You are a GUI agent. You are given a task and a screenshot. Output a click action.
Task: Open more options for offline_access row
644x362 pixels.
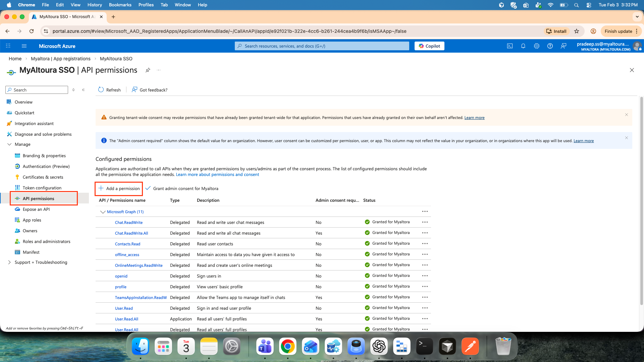pos(425,254)
